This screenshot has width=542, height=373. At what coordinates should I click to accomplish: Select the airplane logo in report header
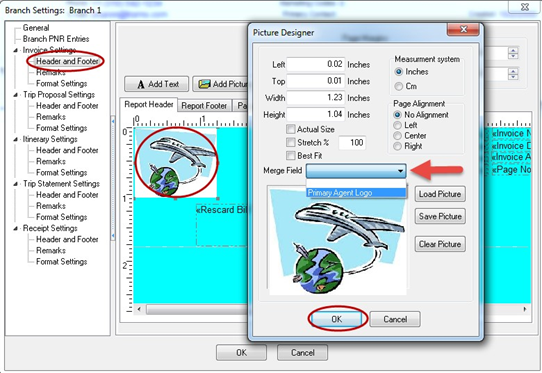click(x=176, y=163)
